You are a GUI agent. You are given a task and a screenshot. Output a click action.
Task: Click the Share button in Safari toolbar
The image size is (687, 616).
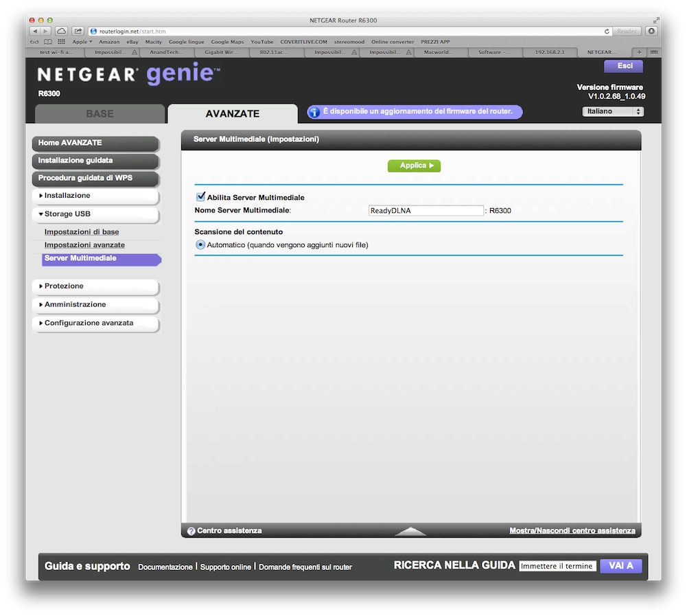coord(78,31)
